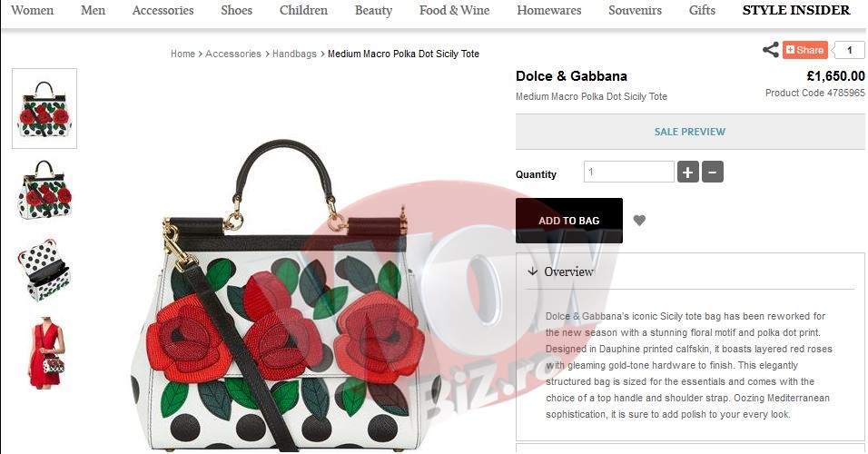
Task: Open Style Insider section
Action: pos(796,10)
